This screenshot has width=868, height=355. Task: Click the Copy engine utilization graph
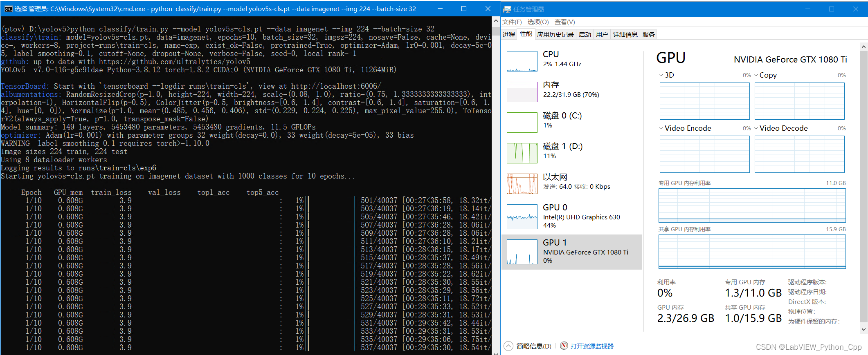799,101
